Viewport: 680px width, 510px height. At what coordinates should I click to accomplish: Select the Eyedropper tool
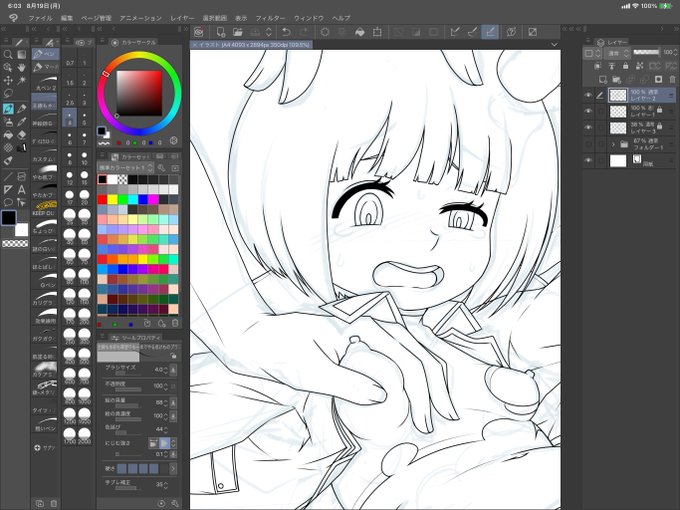(21, 122)
